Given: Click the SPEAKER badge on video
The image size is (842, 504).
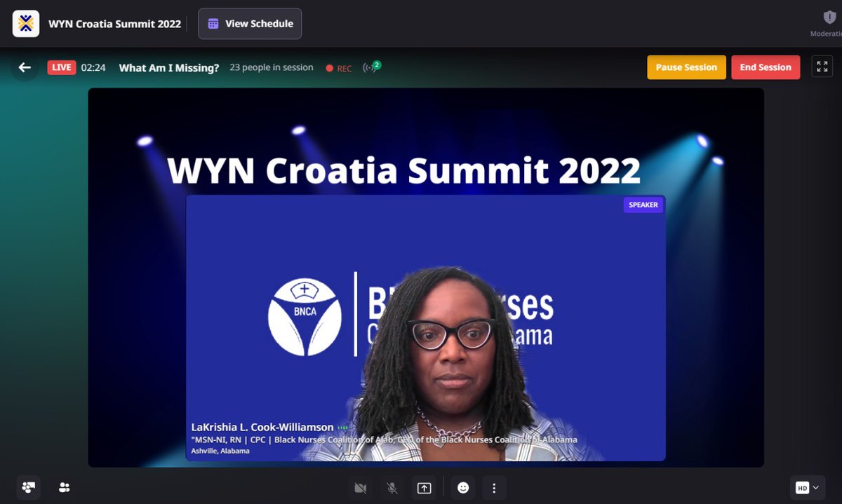Looking at the screenshot, I should tap(643, 205).
